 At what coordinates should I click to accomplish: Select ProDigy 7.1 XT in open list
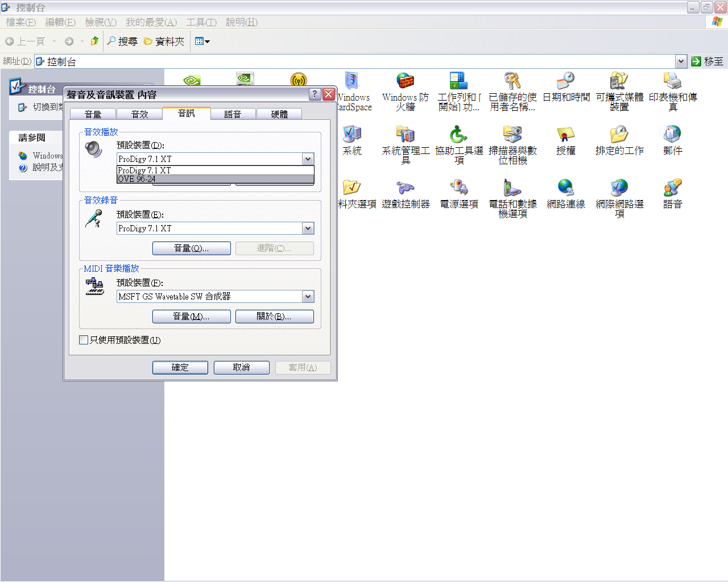click(x=216, y=170)
